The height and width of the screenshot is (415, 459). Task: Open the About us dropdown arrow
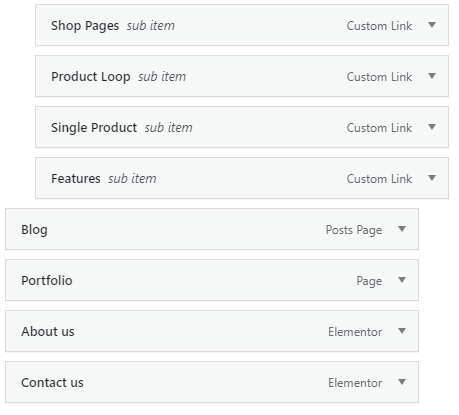[x=402, y=331]
